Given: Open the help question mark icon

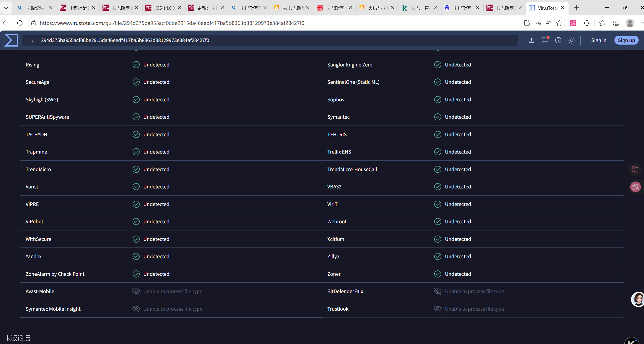Looking at the screenshot, I should pyautogui.click(x=558, y=40).
